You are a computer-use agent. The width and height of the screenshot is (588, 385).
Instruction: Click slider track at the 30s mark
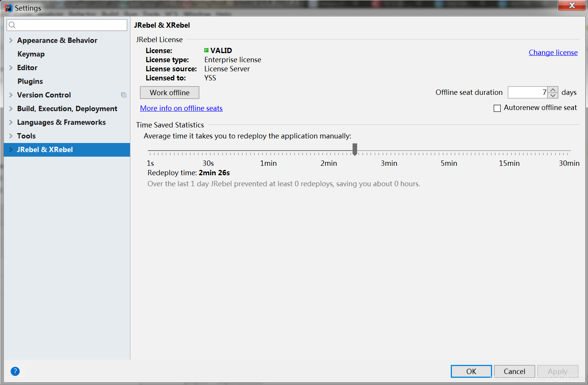pyautogui.click(x=208, y=151)
